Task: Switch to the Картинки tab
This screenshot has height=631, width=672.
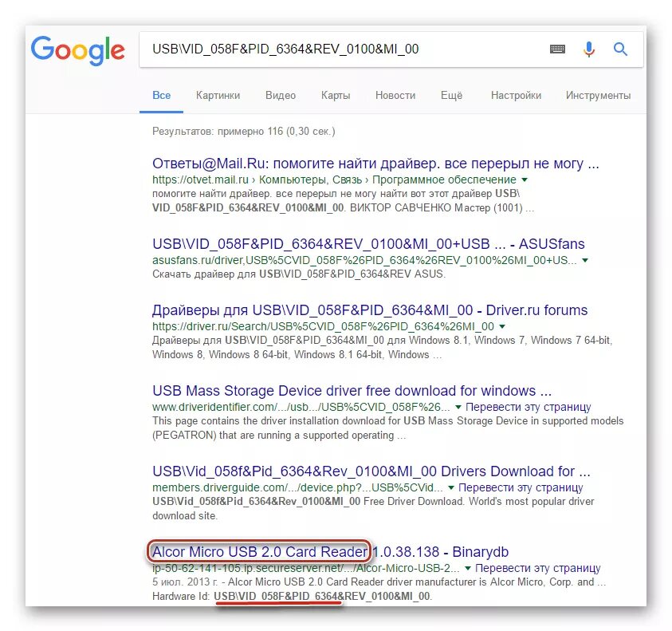Action: pos(218,95)
